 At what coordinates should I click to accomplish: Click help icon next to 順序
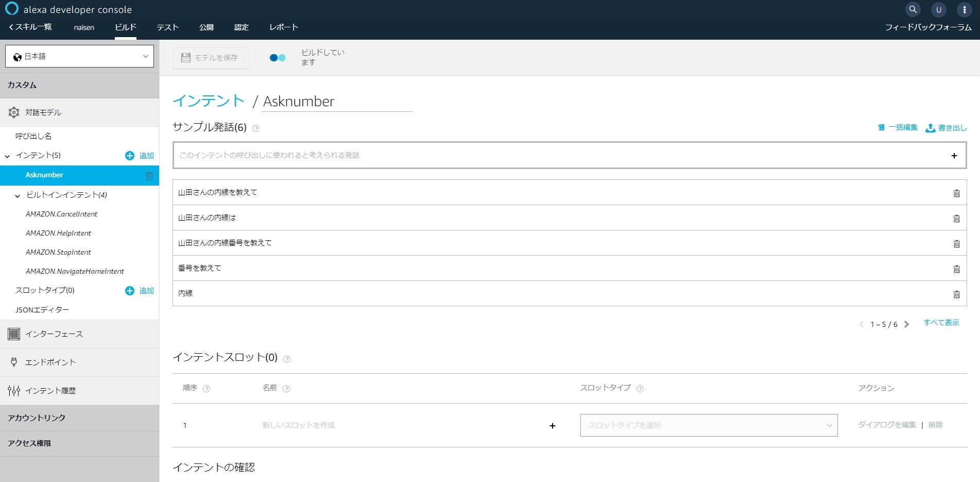pyautogui.click(x=207, y=389)
